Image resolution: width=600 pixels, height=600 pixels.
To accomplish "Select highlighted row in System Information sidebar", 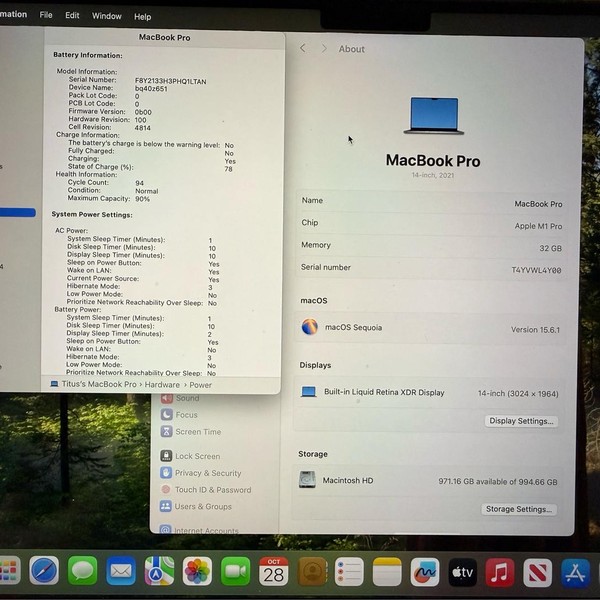I will tap(18, 212).
